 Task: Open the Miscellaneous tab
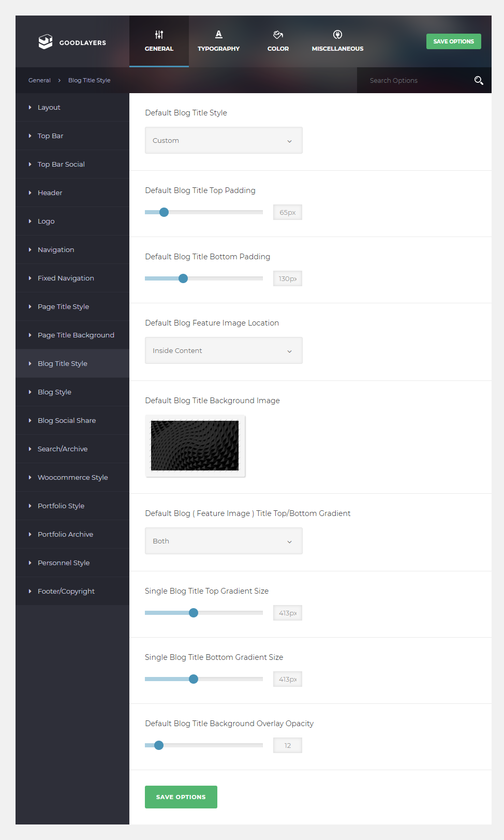coord(337,41)
